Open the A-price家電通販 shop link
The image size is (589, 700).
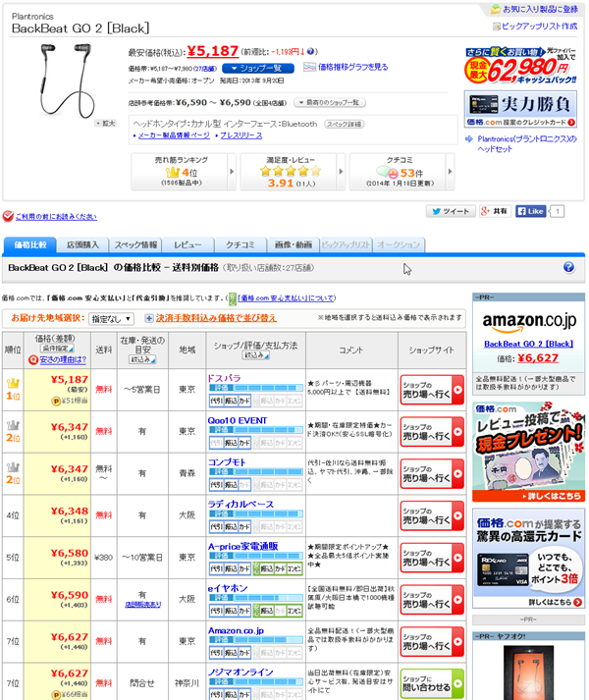pyautogui.click(x=242, y=547)
